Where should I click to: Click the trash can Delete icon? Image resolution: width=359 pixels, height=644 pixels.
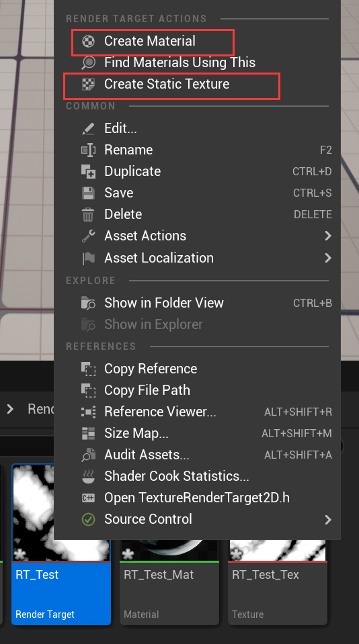[88, 214]
